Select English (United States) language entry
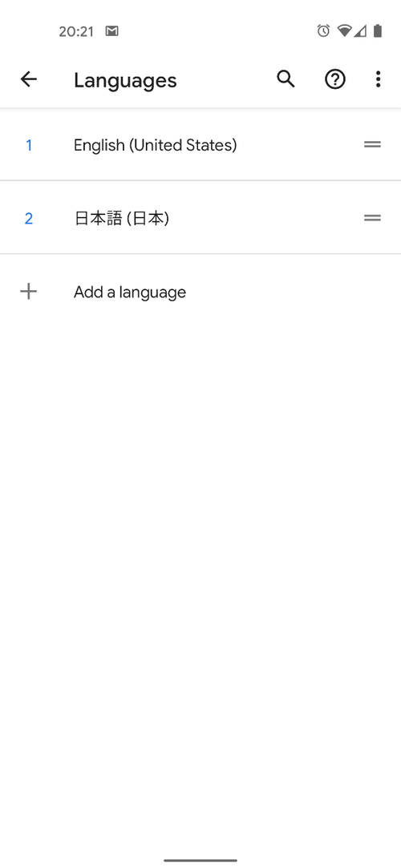Viewport: 401px width, 868px height. (x=200, y=145)
